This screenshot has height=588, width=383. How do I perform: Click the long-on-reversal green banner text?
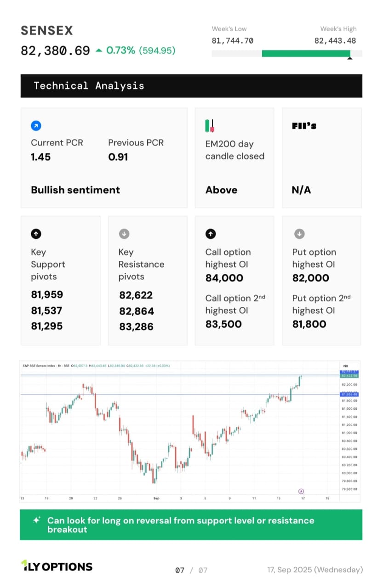pos(181,525)
